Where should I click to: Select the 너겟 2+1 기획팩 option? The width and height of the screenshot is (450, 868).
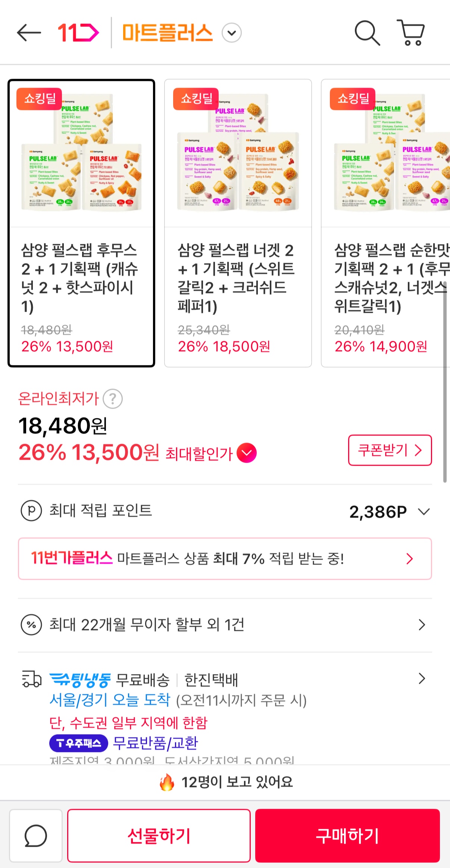tap(238, 223)
